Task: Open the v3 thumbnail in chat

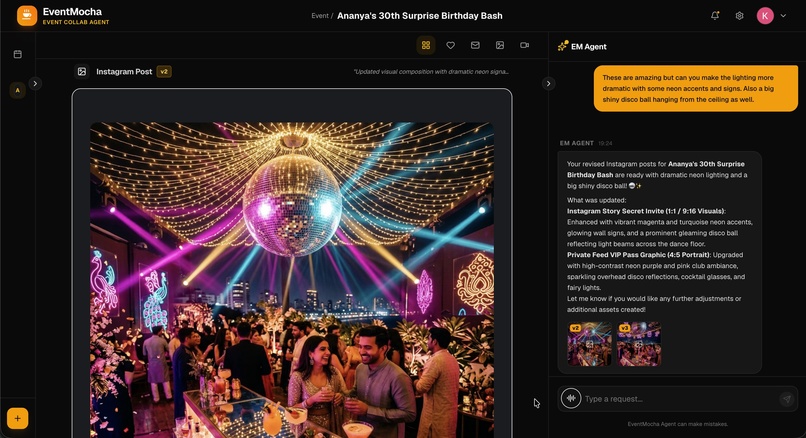Action: (639, 344)
